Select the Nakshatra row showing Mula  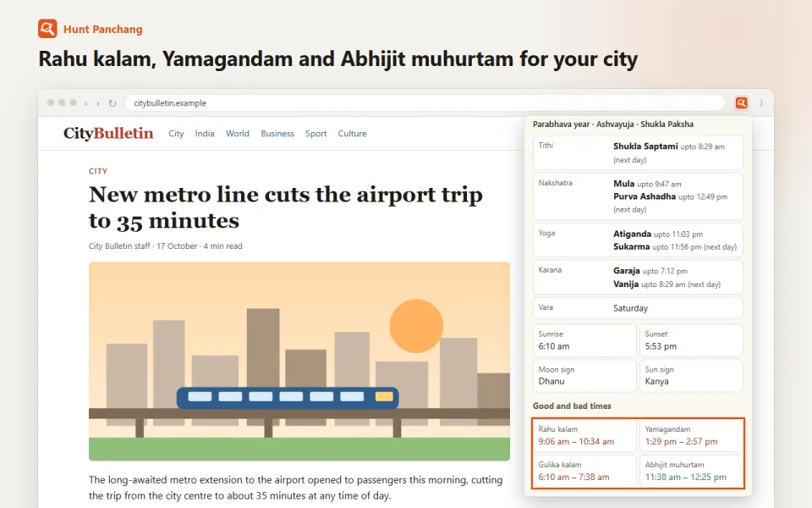pos(638,196)
